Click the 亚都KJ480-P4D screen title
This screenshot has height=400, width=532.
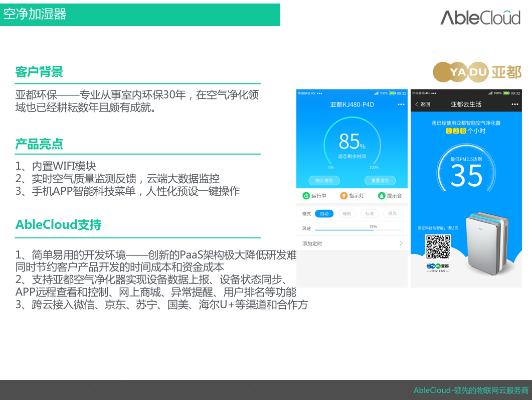(352, 104)
